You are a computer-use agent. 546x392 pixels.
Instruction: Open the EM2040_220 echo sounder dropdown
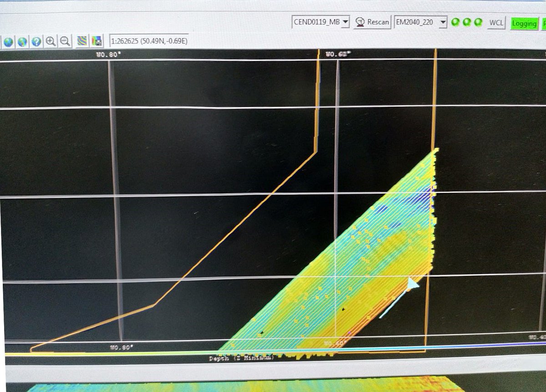pyautogui.click(x=420, y=22)
